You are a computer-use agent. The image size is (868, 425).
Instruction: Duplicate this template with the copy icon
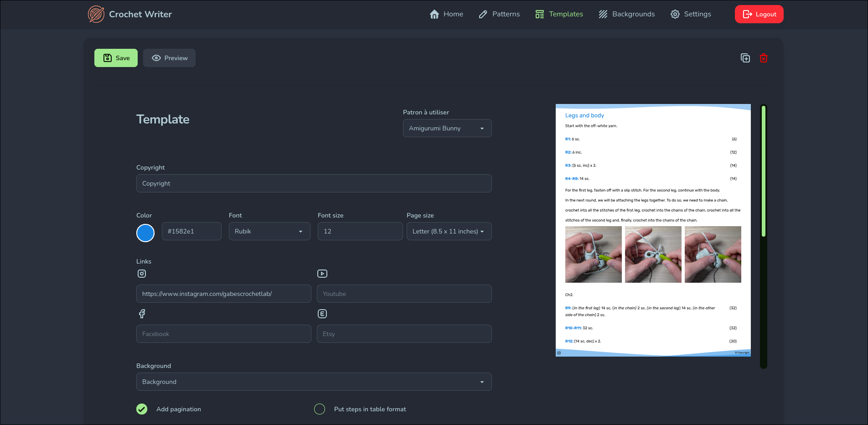[745, 58]
